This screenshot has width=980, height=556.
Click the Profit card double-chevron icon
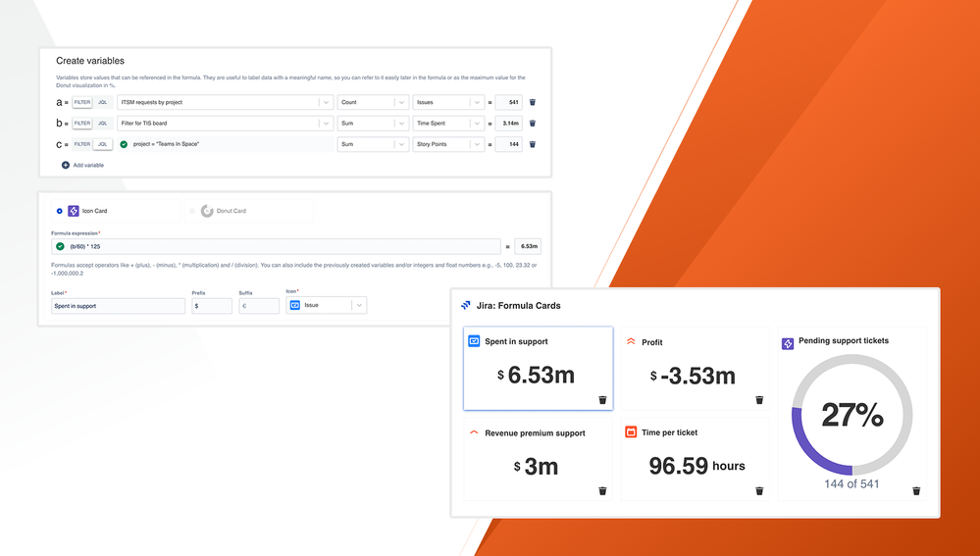(x=631, y=341)
